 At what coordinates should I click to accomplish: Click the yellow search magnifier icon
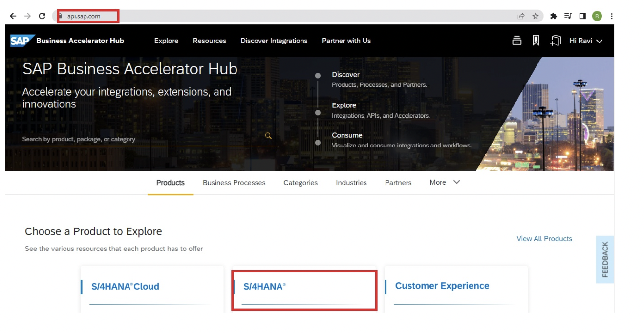coord(268,136)
